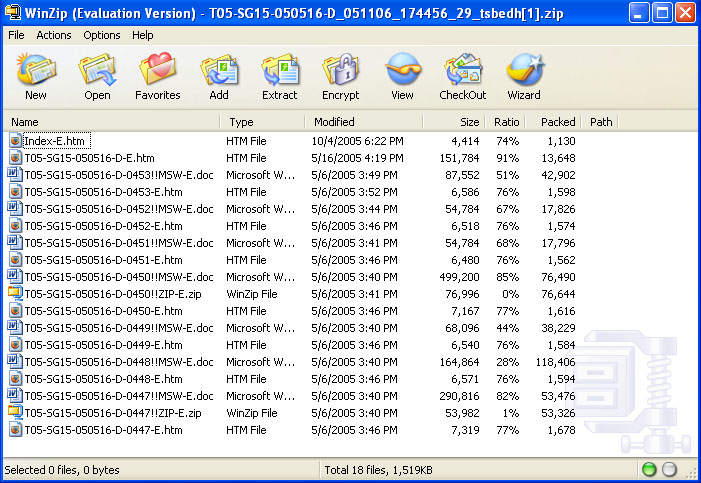Screen dimensions: 701x483
Task: Click the size value 151,784
Action: pos(459,158)
